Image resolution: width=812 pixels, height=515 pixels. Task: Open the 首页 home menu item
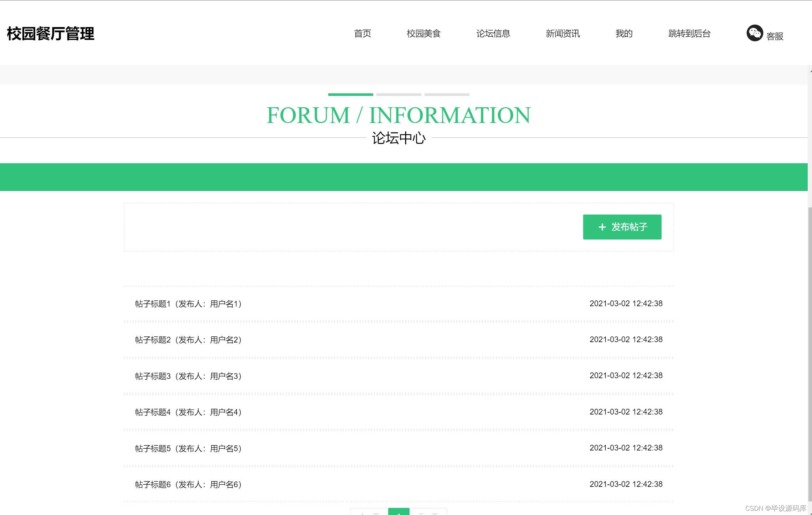click(x=362, y=34)
